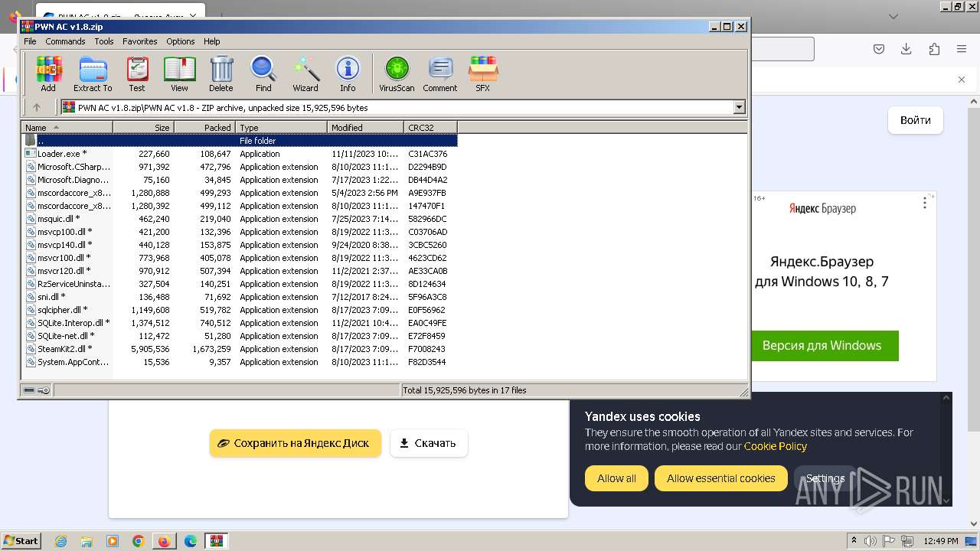980x551 pixels.
Task: Click the Войти login button
Action: 915,120
